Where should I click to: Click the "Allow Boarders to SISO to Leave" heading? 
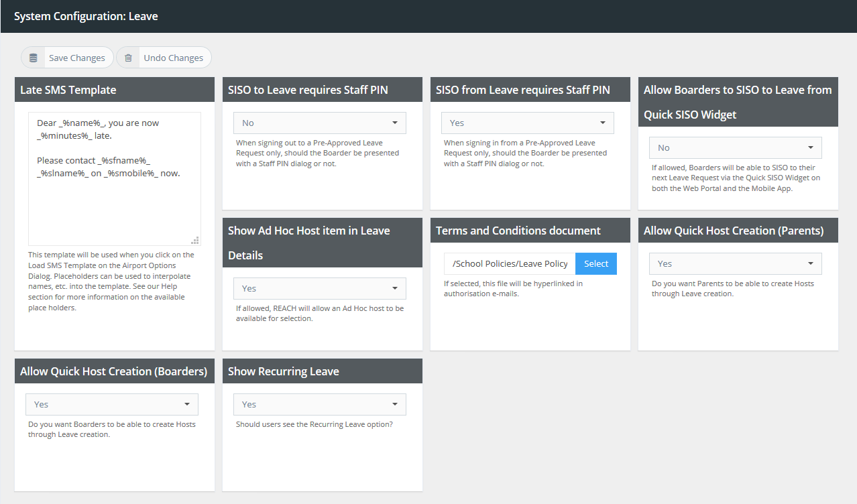coord(738,102)
